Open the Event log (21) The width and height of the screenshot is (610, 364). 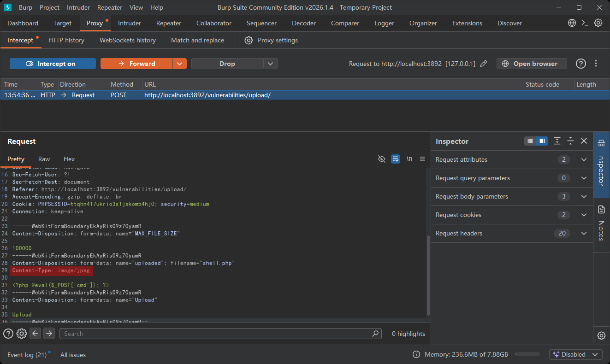click(27, 355)
